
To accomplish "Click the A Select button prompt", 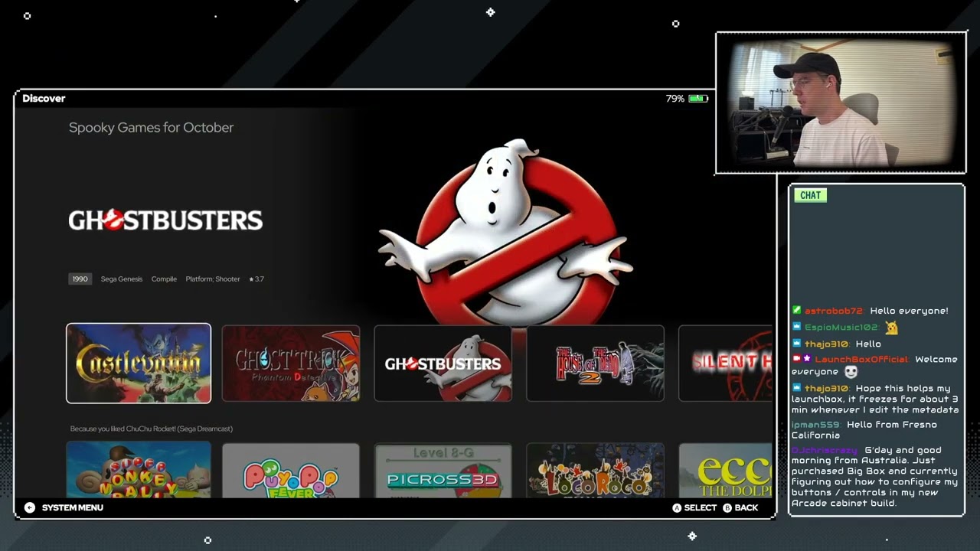I will coord(694,507).
